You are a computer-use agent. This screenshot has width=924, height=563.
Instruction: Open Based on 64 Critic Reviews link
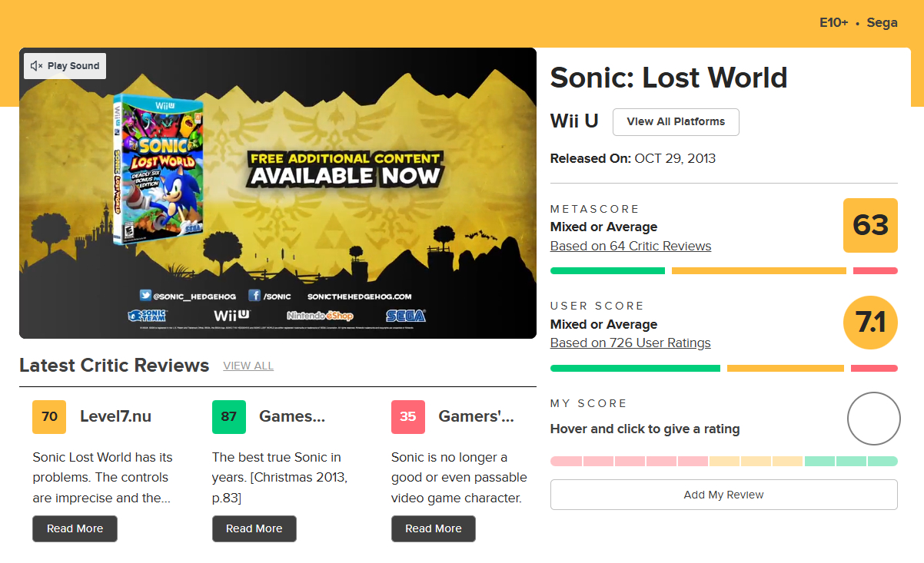[x=630, y=246]
